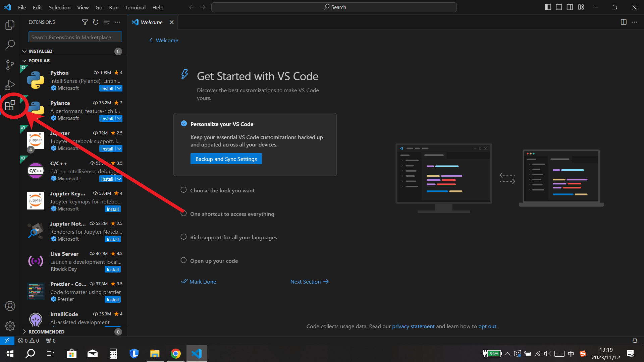The width and height of the screenshot is (644, 362).
Task: Open Microsoft Store from taskbar
Action: 71,353
